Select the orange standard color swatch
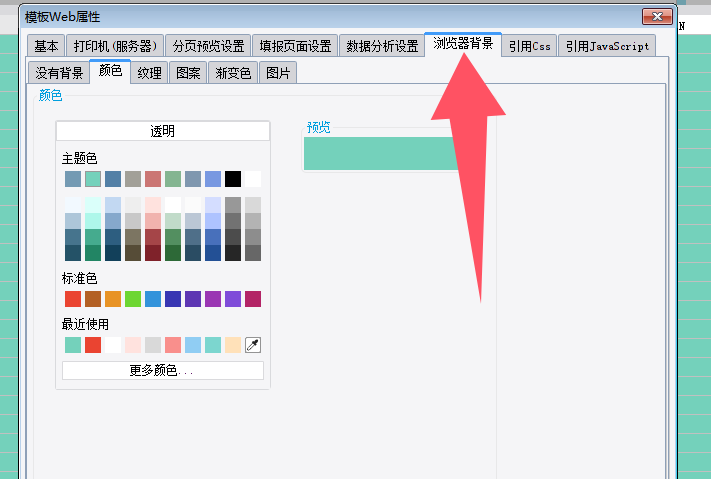 (113, 299)
